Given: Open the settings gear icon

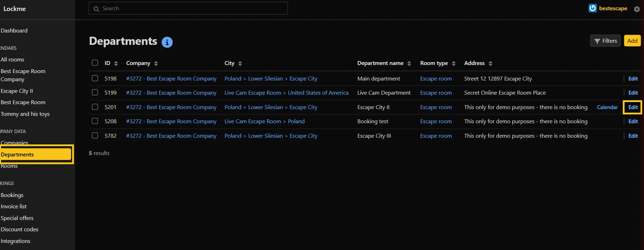Looking at the screenshot, I should pos(637,9).
